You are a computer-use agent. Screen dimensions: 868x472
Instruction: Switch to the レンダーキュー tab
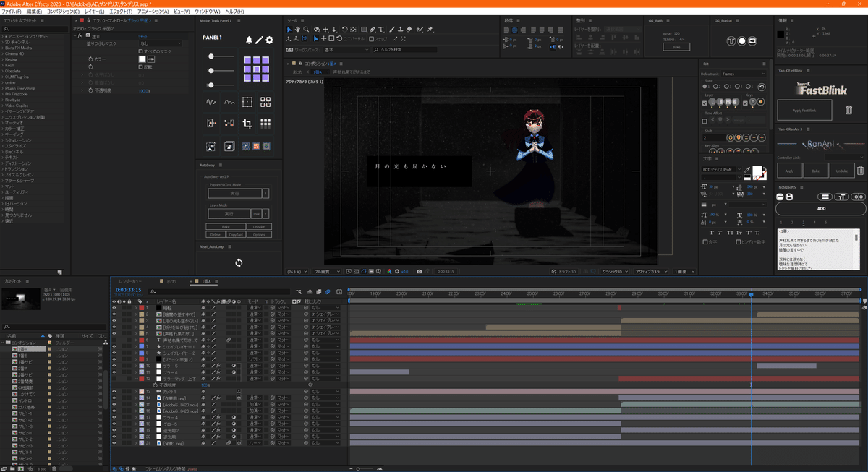131,280
